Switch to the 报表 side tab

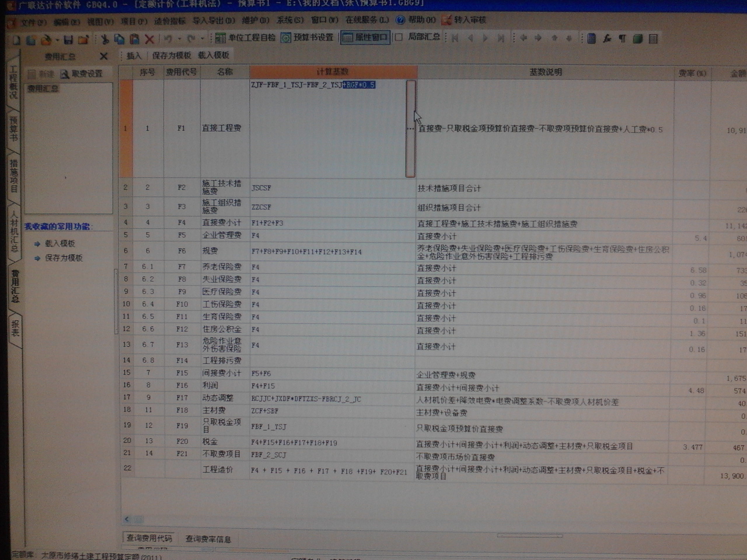tap(15, 328)
